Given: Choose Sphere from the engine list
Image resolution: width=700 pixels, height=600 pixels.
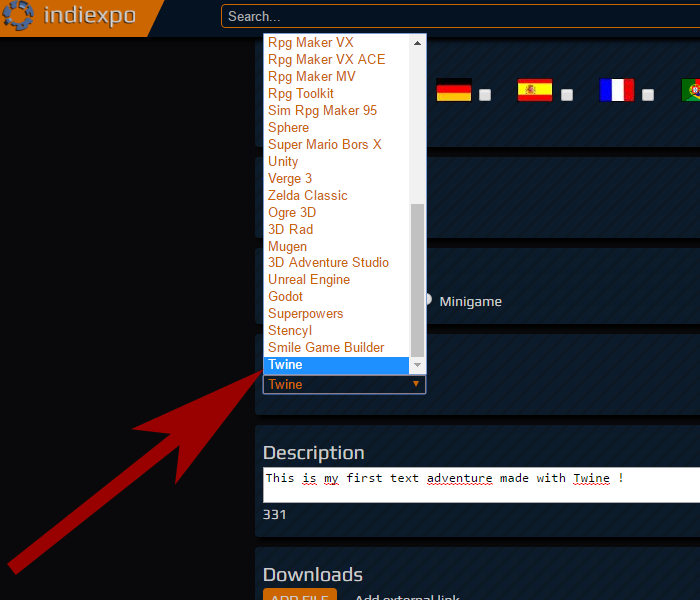Looking at the screenshot, I should point(336,127).
